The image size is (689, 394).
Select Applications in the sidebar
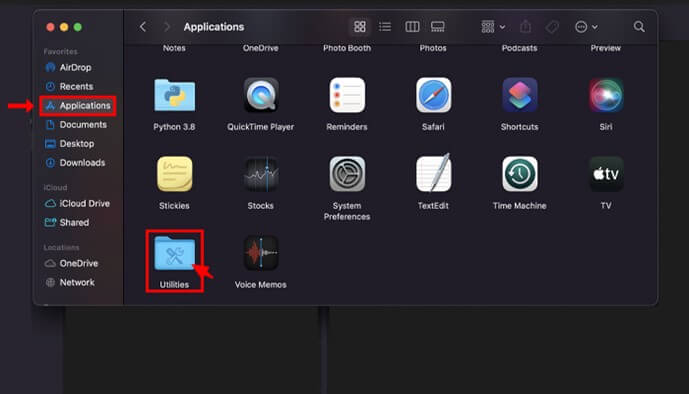click(x=77, y=105)
